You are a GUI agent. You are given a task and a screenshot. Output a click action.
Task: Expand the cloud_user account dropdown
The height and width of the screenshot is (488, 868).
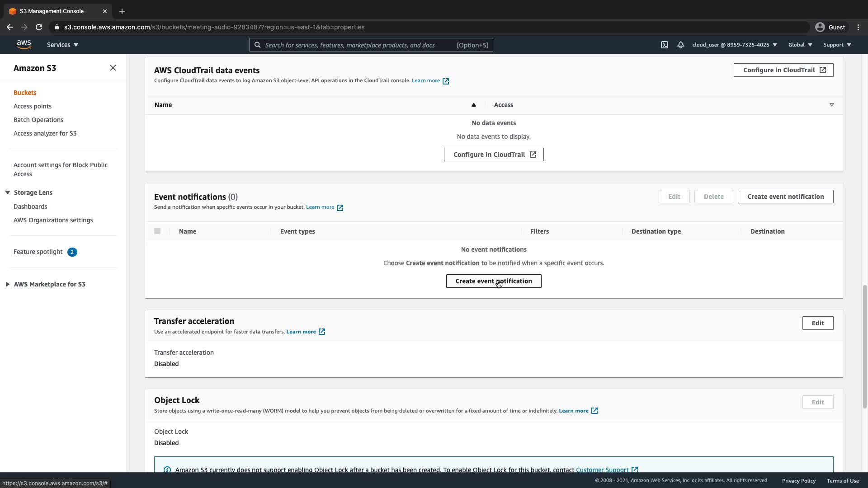click(x=734, y=45)
